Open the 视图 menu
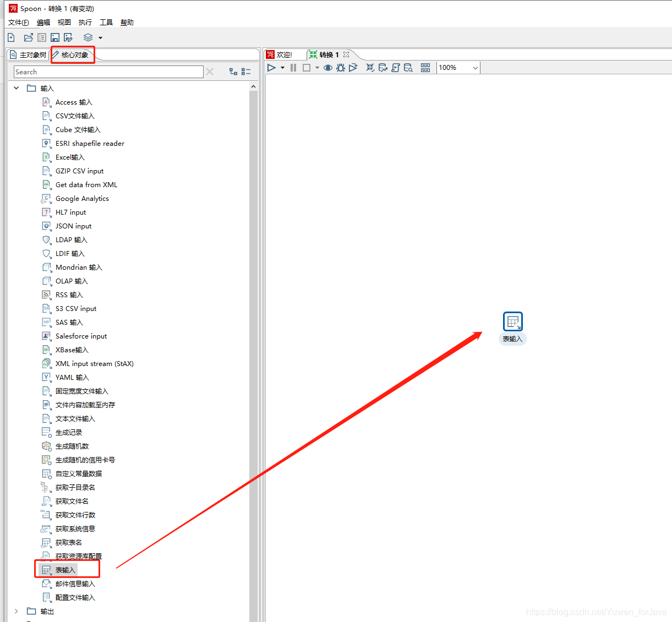Screen dimensions: 672x622 pyautogui.click(x=64, y=23)
